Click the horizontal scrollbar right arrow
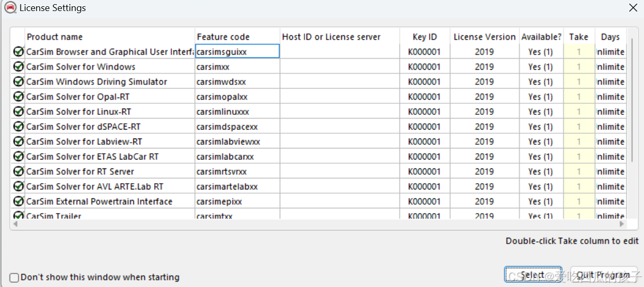 pos(621,224)
